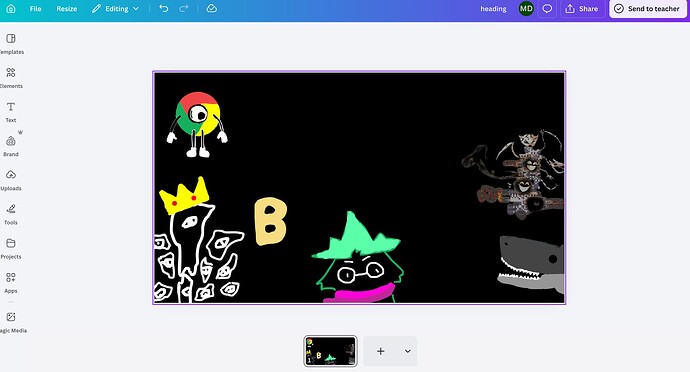Select the Text tool in sidebar

[11, 112]
